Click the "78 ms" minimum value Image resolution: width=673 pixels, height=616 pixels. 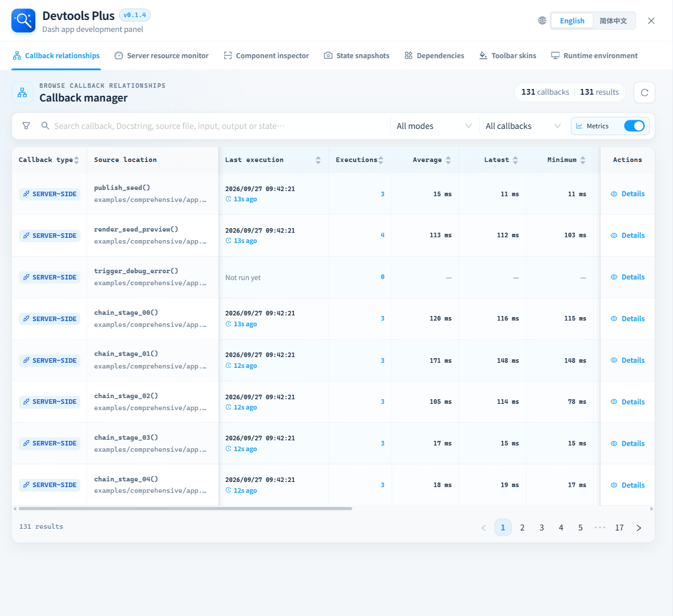coord(577,402)
